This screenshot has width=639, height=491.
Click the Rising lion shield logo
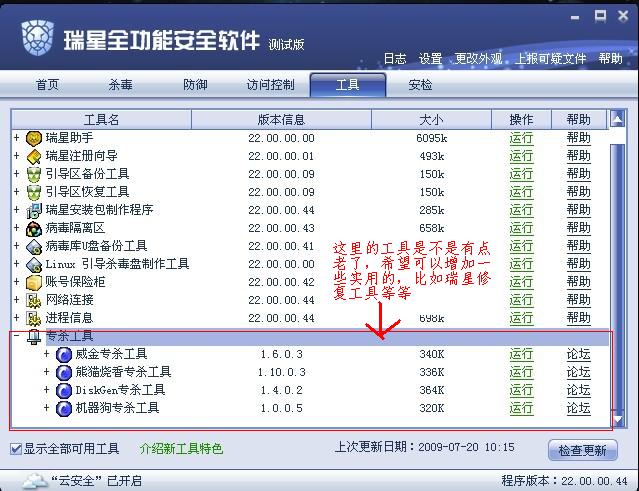(37, 37)
